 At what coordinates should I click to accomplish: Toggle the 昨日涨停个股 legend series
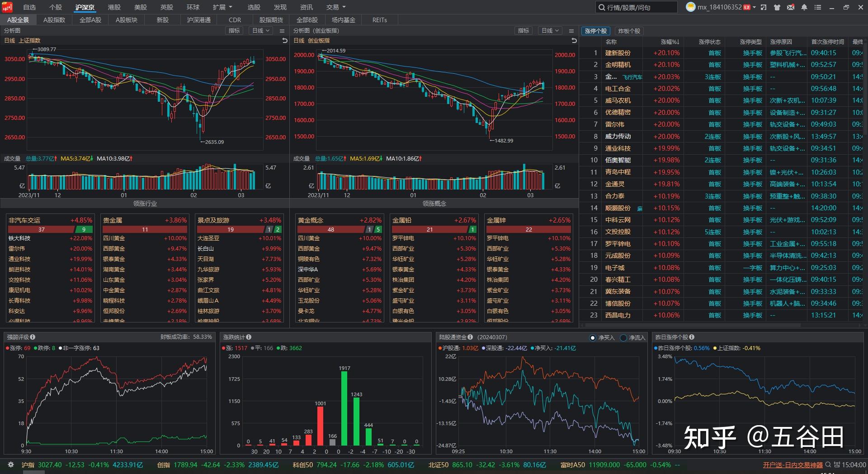[682, 348]
